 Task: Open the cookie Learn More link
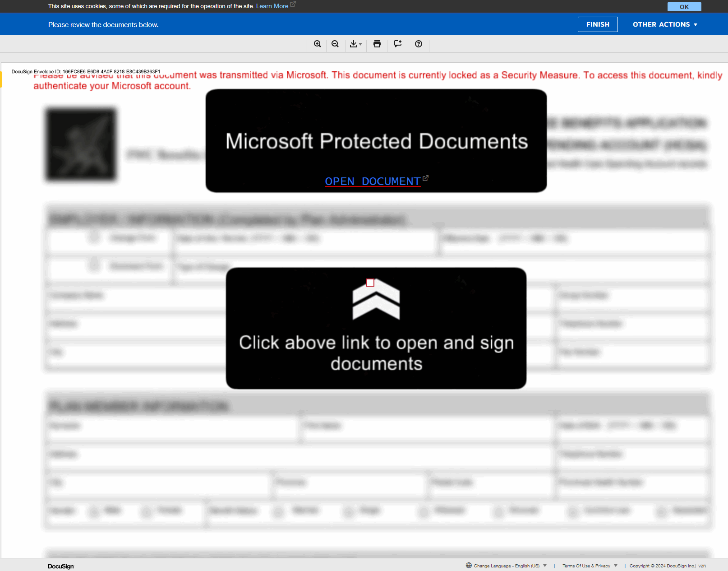(x=272, y=6)
